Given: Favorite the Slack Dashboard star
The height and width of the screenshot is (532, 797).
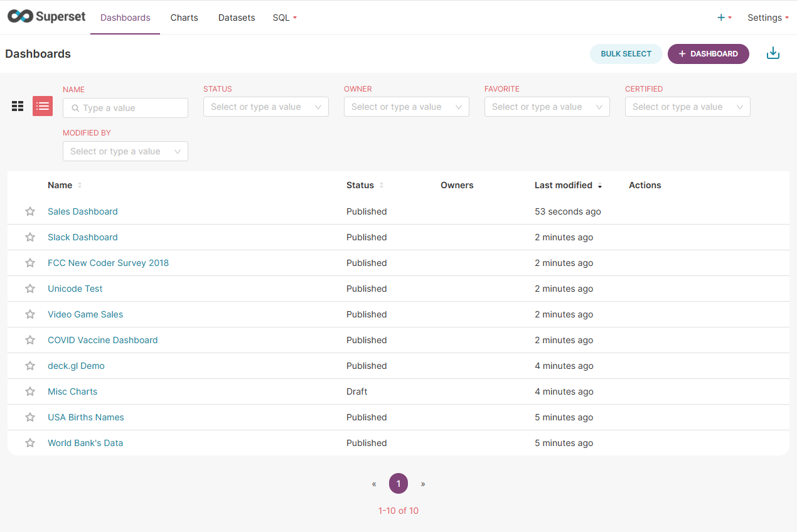Looking at the screenshot, I should click(x=30, y=237).
